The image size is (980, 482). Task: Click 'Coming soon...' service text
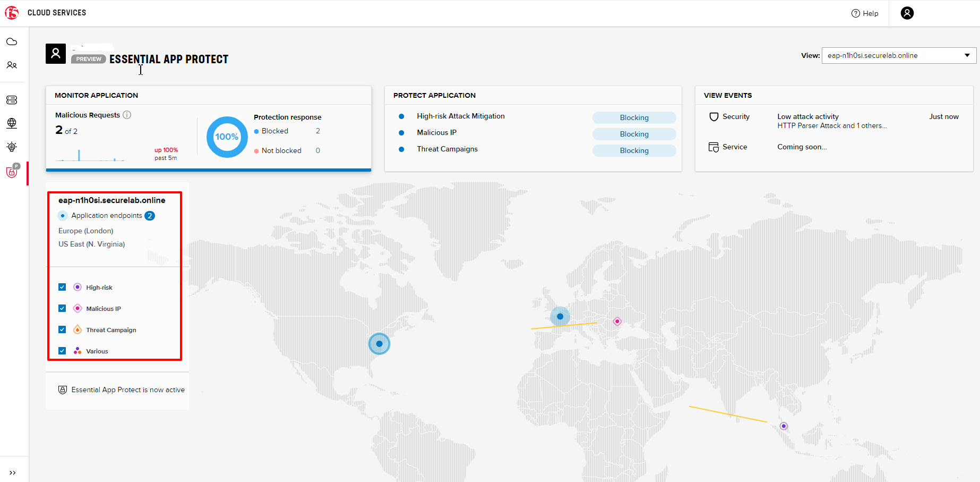[x=802, y=147]
